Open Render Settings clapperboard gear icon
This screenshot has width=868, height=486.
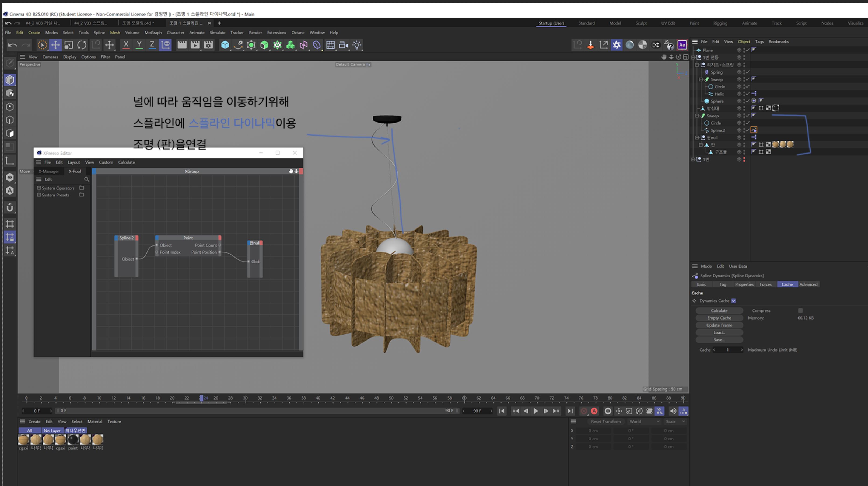[208, 45]
